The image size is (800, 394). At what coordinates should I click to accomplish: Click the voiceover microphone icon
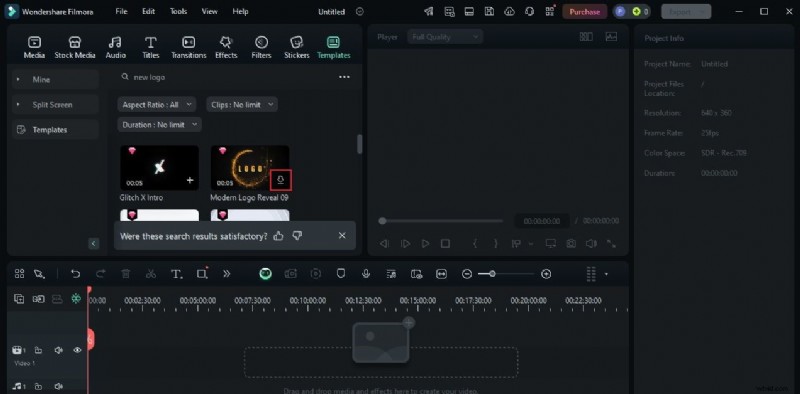point(366,274)
